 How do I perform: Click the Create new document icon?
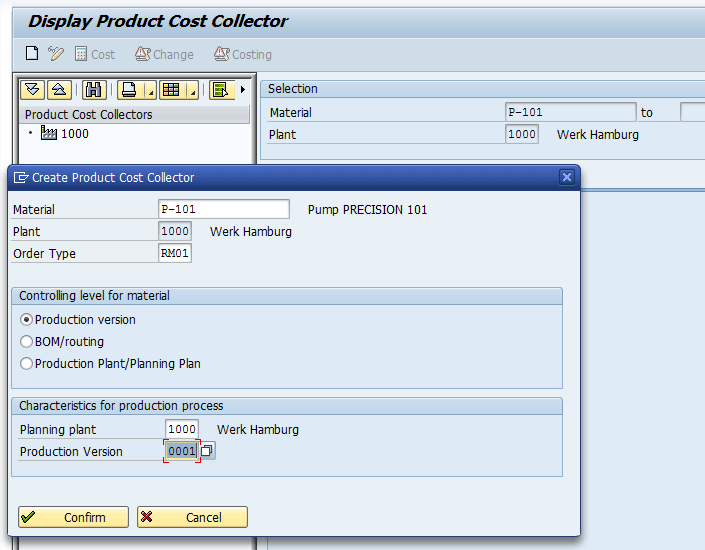[32, 54]
